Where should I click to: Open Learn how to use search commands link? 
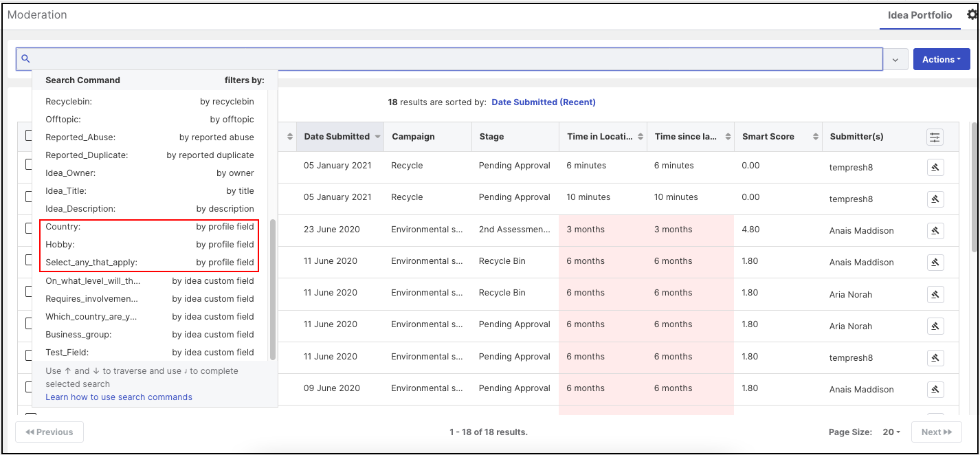pyautogui.click(x=119, y=397)
